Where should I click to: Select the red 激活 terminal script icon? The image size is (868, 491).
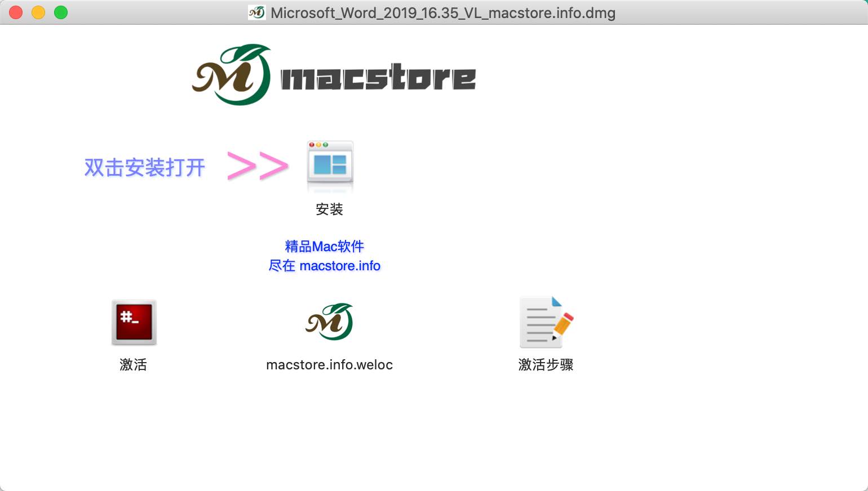[x=134, y=322]
